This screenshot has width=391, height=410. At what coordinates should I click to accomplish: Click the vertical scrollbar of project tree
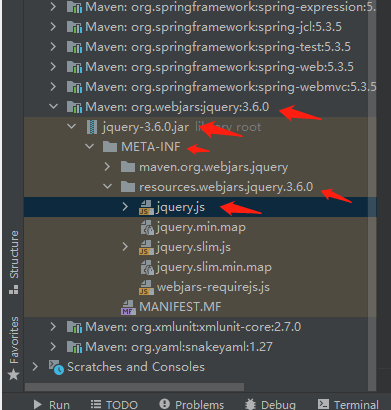coord(372,195)
